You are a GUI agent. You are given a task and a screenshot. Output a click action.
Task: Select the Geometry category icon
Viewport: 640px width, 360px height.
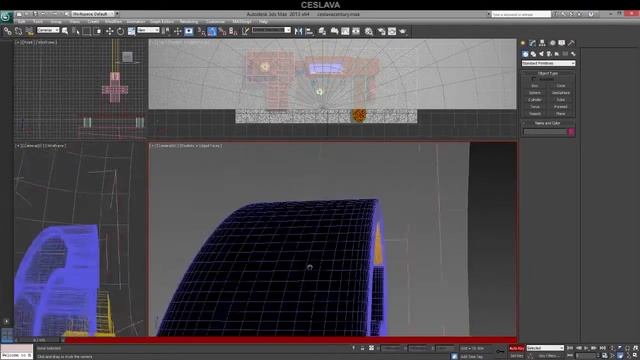point(525,54)
